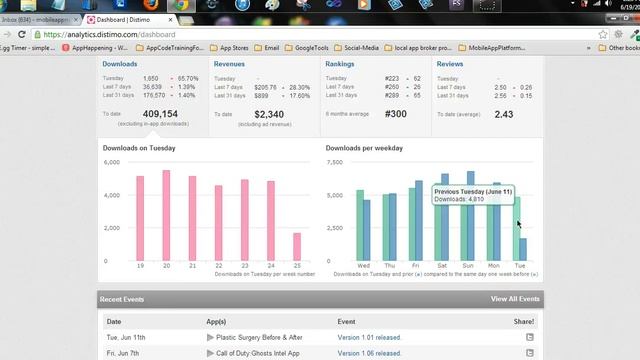Click the #300 ranking average
Viewport: 640px width, 360px height.
click(x=396, y=114)
